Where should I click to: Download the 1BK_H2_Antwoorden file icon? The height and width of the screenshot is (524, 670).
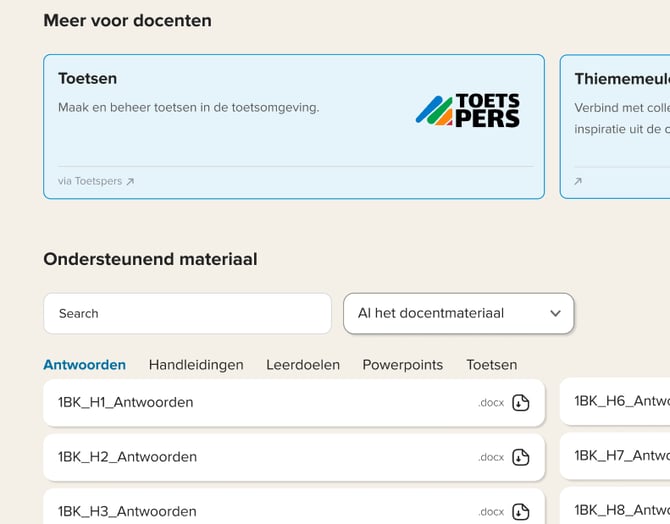tap(520, 457)
